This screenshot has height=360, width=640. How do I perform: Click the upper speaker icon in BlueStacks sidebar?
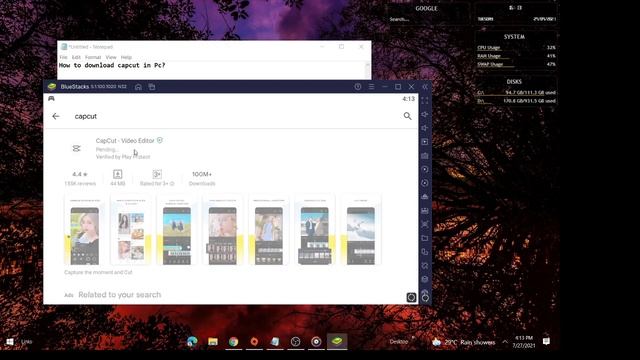click(x=425, y=114)
